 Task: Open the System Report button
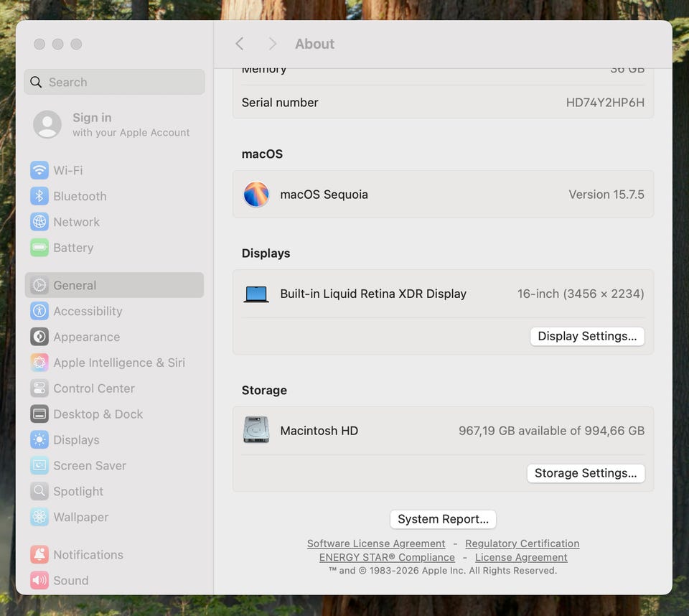[x=443, y=519]
